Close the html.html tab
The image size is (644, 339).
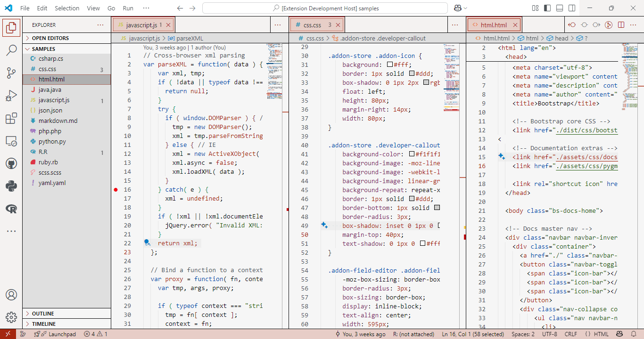(x=516, y=25)
